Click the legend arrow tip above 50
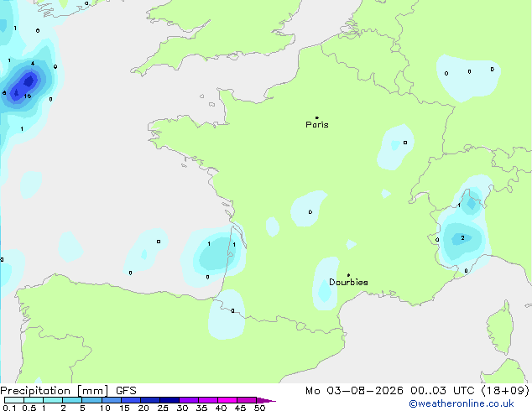 coord(266,400)
